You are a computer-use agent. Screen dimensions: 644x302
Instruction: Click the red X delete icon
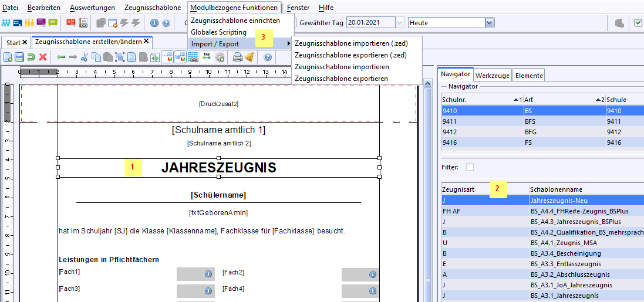tap(43, 57)
